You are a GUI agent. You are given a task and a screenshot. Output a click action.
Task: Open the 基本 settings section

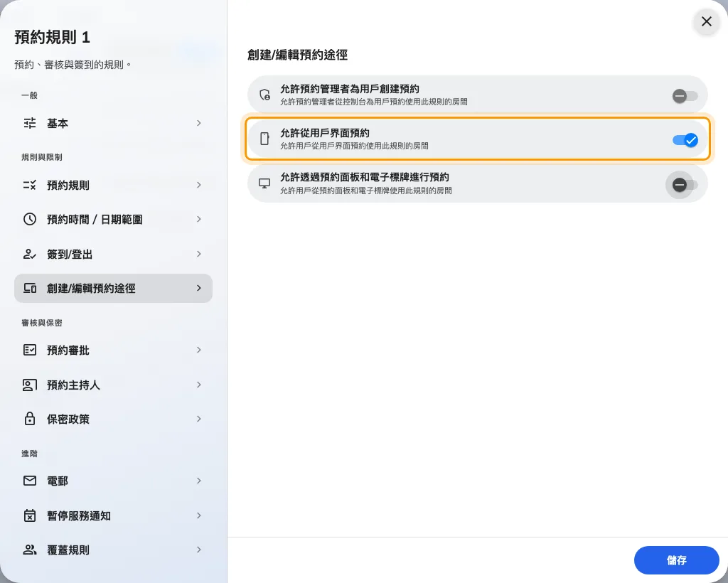[113, 123]
